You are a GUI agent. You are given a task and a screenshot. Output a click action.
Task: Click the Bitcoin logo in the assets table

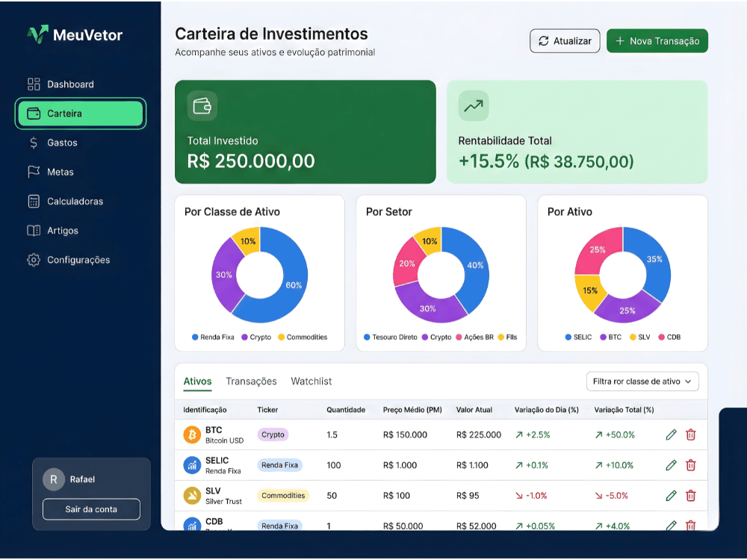(x=193, y=434)
